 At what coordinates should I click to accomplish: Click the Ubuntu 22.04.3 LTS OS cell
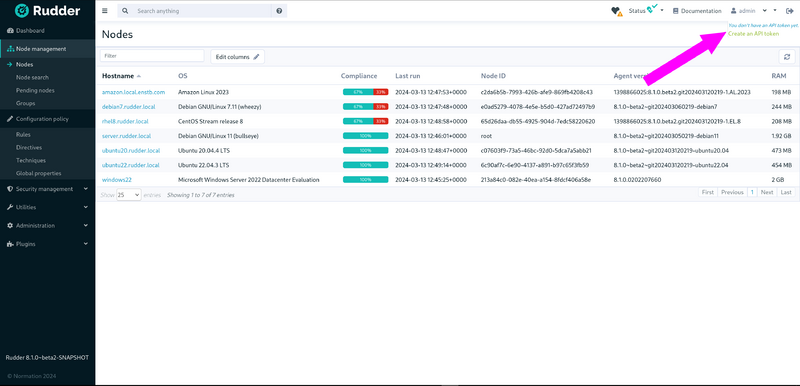coord(204,165)
